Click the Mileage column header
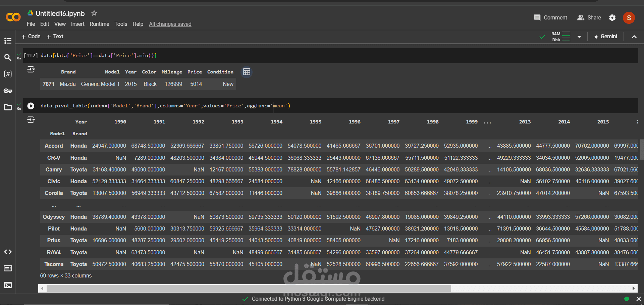The image size is (644, 305). coord(172,72)
